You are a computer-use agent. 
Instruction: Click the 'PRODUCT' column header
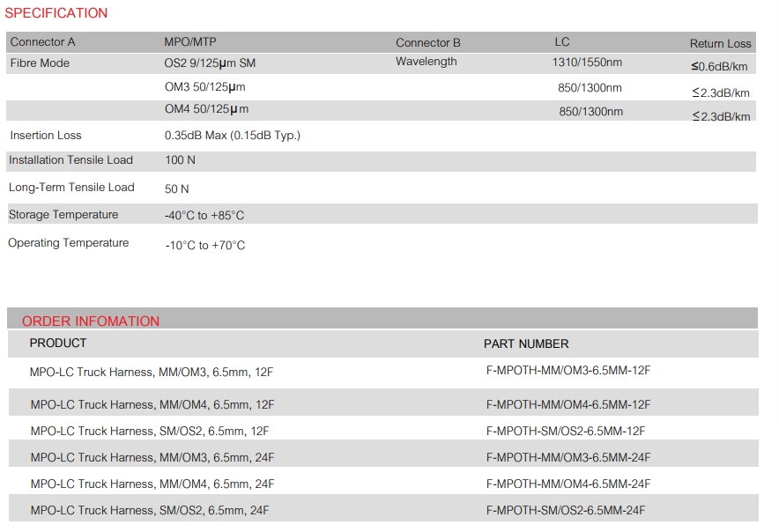click(x=57, y=344)
